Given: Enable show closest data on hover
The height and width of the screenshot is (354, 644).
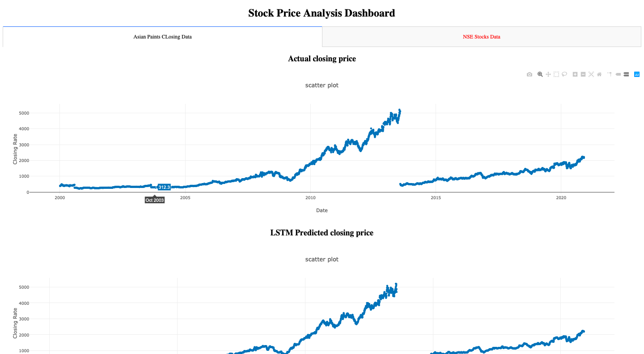Looking at the screenshot, I should [617, 74].
